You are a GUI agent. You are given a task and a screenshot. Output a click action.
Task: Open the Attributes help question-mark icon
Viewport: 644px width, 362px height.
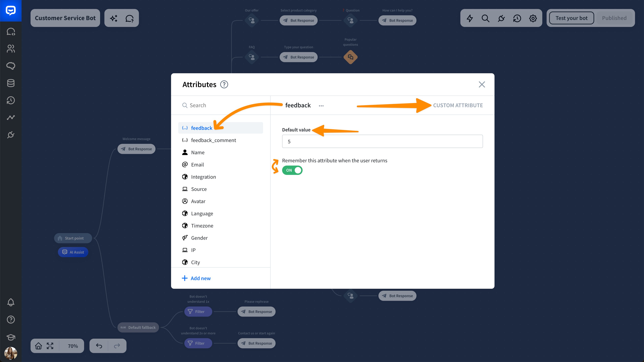point(224,84)
